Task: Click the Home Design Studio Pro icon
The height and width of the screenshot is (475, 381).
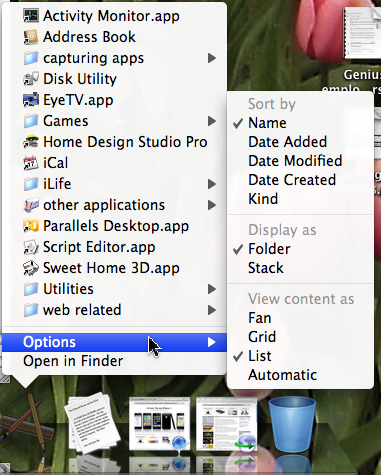Action: (31, 142)
